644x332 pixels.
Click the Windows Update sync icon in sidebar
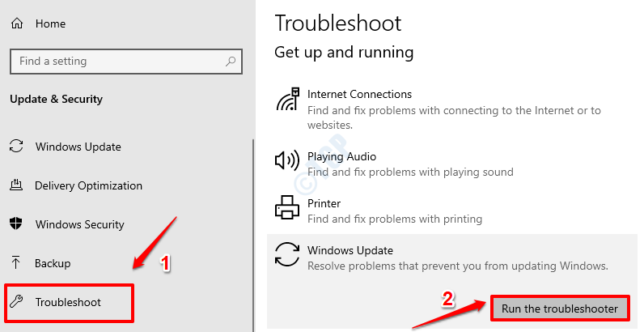point(16,147)
